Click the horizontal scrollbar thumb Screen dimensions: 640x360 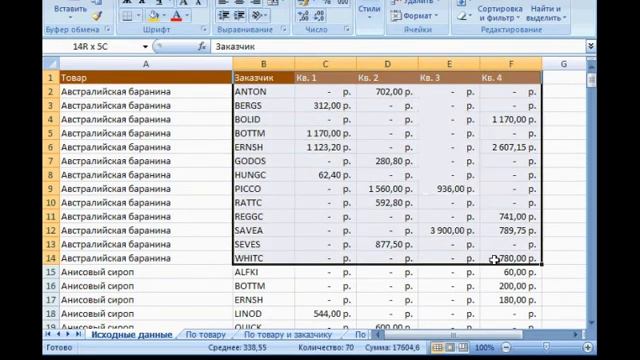(453, 335)
